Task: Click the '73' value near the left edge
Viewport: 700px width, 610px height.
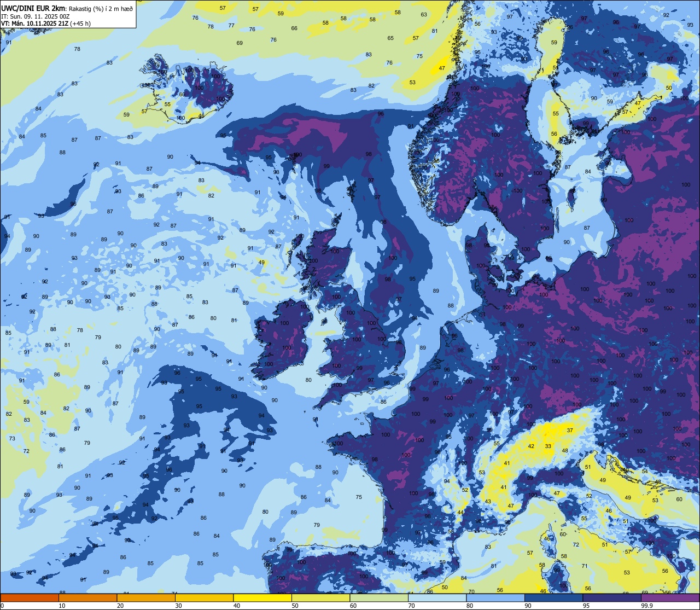Action: [12, 439]
